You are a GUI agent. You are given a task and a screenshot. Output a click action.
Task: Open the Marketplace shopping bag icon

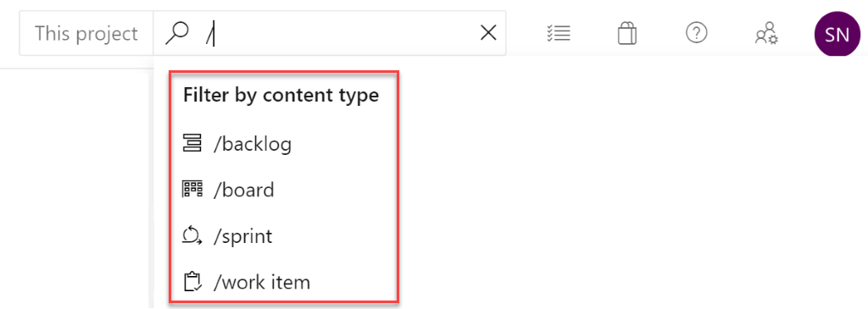pos(626,34)
